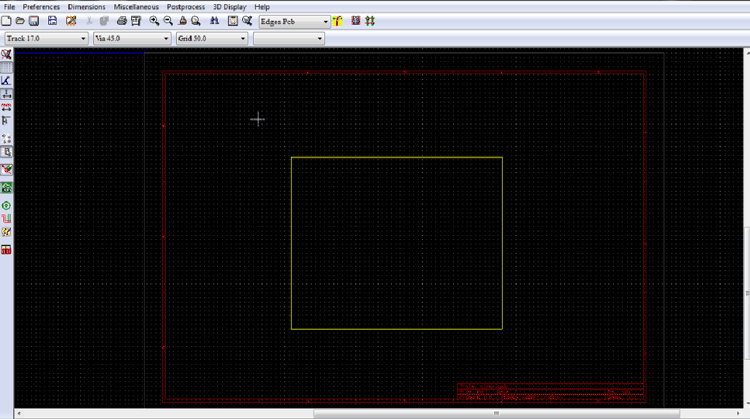This screenshot has width=750, height=419.
Task: Print the board
Action: tap(121, 21)
